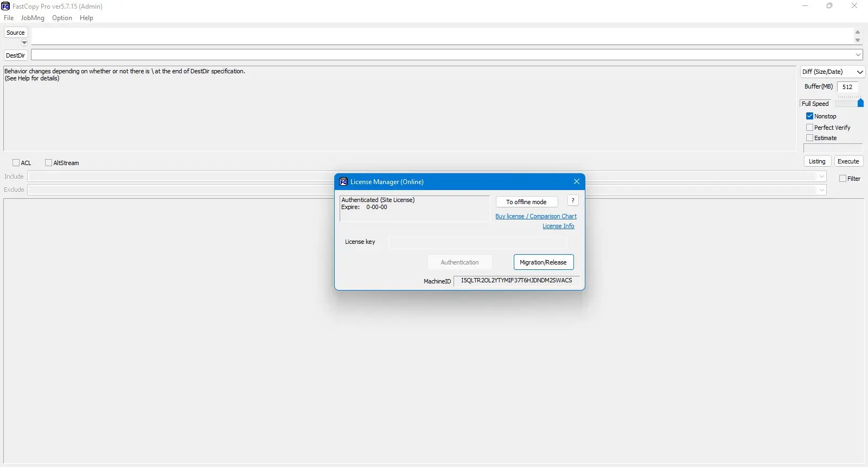This screenshot has height=467, width=868.
Task: Click the Execute button
Action: tap(848, 161)
